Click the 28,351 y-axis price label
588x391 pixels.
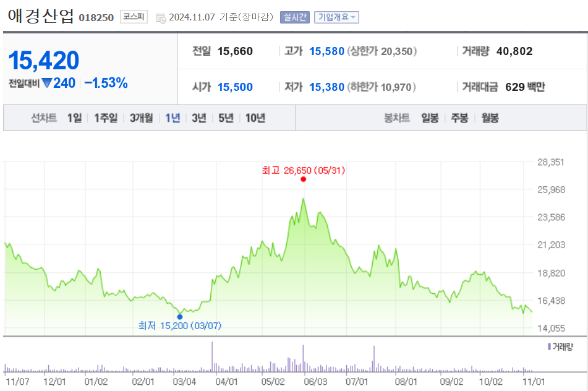550,162
